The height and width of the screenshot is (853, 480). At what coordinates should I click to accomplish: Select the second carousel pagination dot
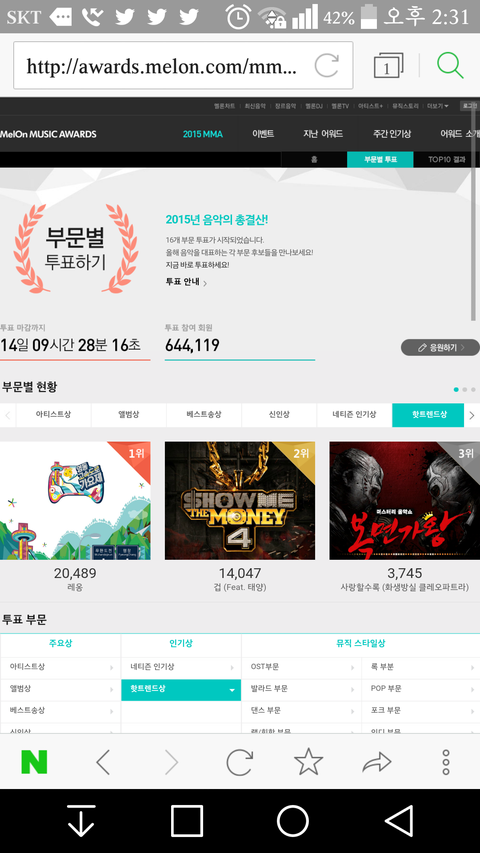click(x=464, y=390)
